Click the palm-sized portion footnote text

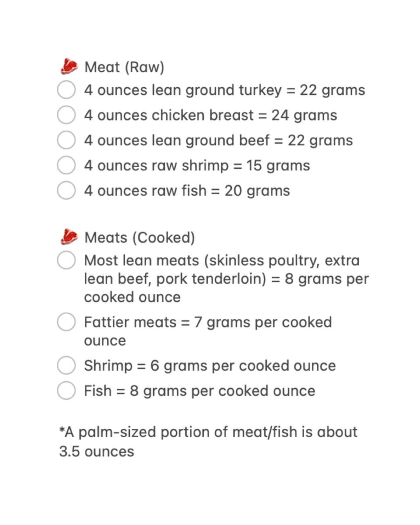pyautogui.click(x=208, y=441)
